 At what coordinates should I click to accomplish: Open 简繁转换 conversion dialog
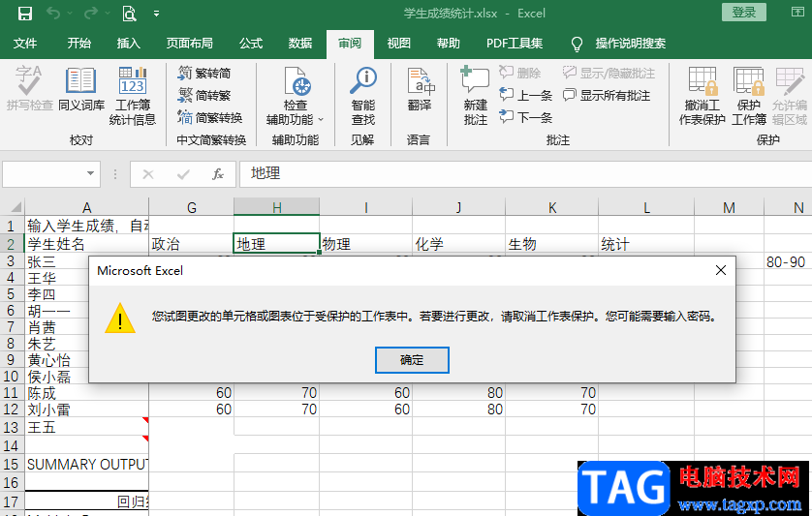209,118
